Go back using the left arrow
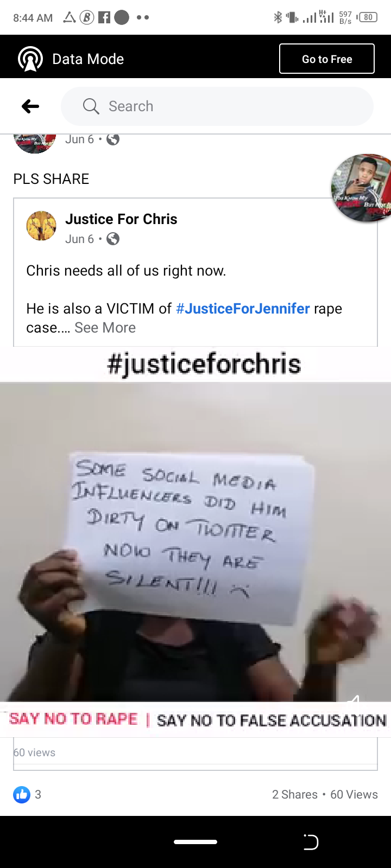The image size is (391, 868). tap(30, 106)
